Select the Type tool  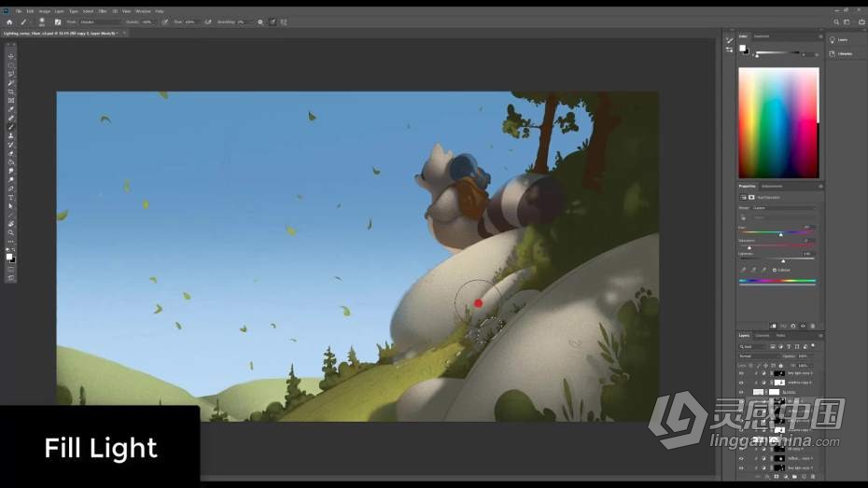coord(11,198)
